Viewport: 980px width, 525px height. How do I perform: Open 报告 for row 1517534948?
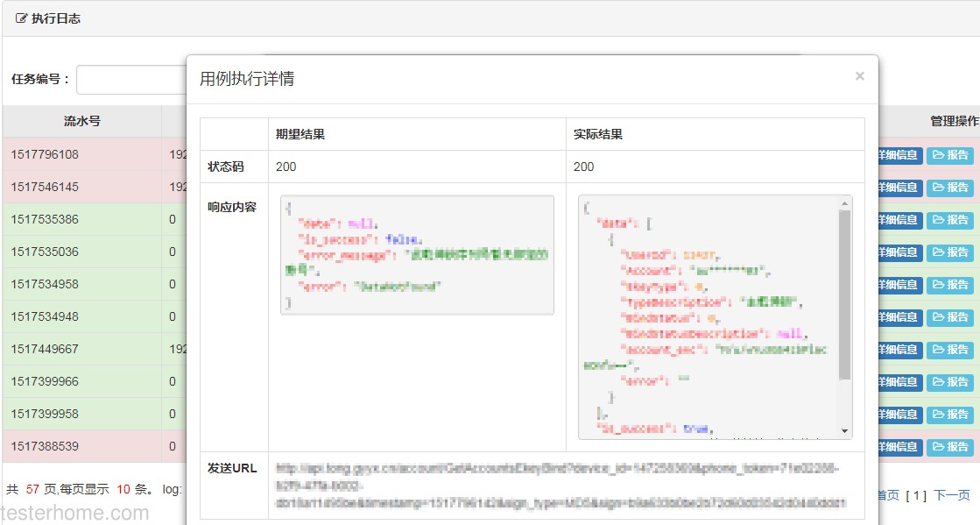point(950,317)
